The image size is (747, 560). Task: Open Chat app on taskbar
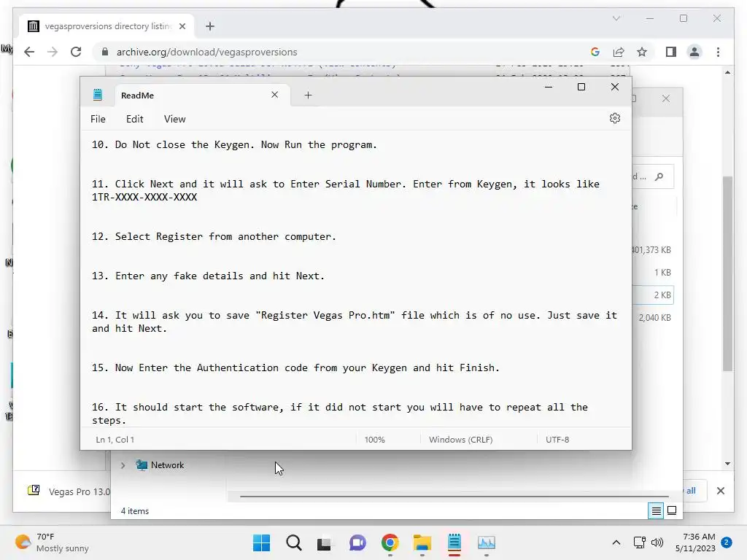(x=357, y=542)
